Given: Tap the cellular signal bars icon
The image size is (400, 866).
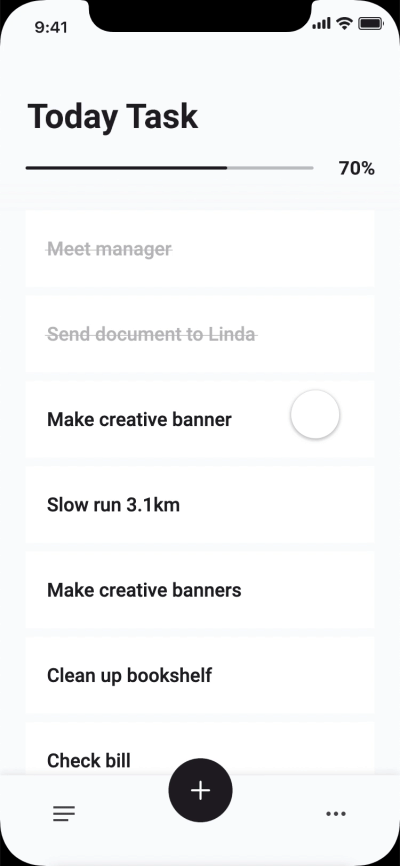Looking at the screenshot, I should (322, 24).
